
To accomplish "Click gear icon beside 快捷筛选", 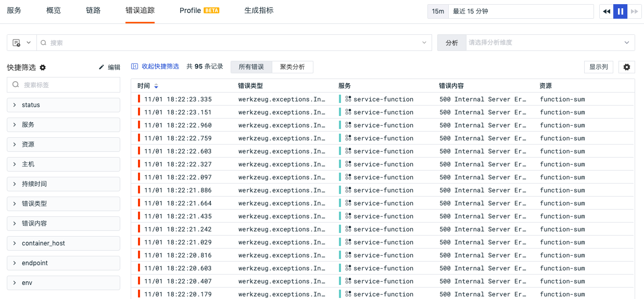I will click(x=43, y=68).
